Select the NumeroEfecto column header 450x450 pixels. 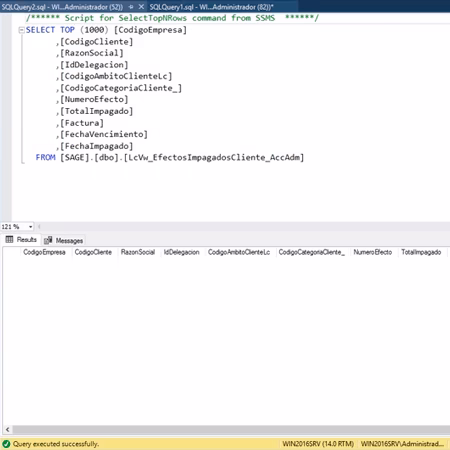(373, 252)
